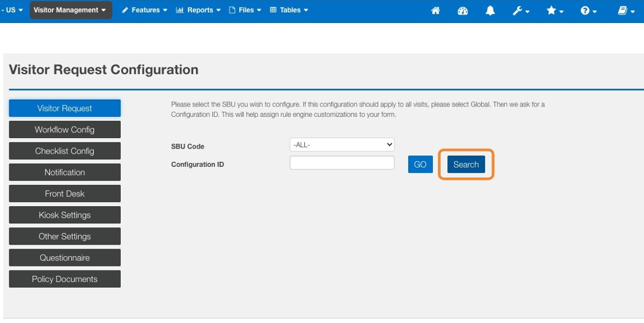Open the Visitor Management dropdown
Image resolution: width=644 pixels, height=323 pixels.
point(70,10)
